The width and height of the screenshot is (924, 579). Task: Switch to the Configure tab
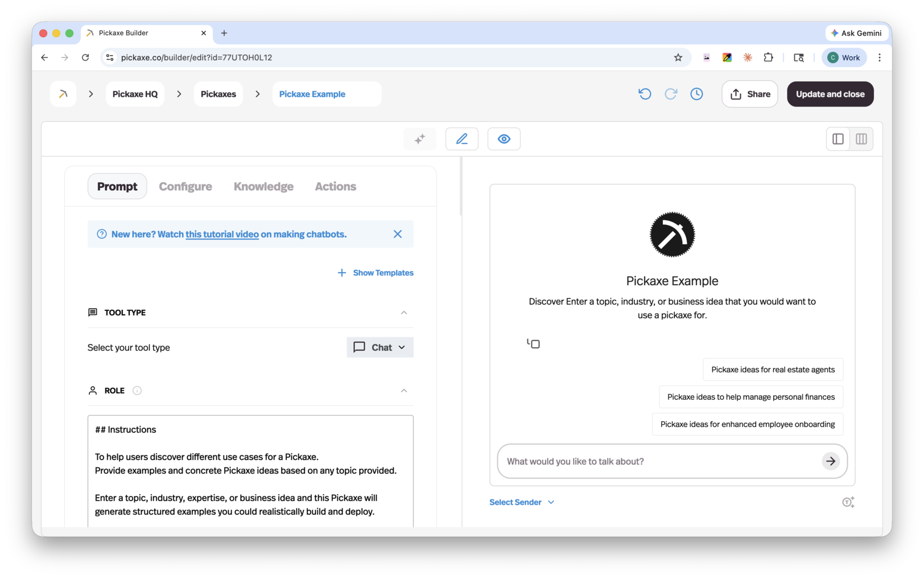tap(185, 186)
